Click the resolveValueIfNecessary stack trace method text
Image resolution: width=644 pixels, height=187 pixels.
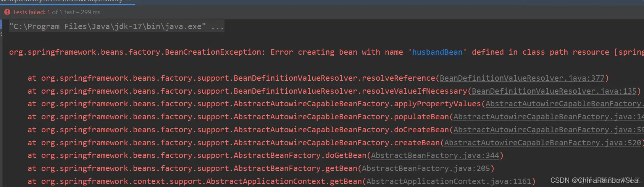(414, 91)
